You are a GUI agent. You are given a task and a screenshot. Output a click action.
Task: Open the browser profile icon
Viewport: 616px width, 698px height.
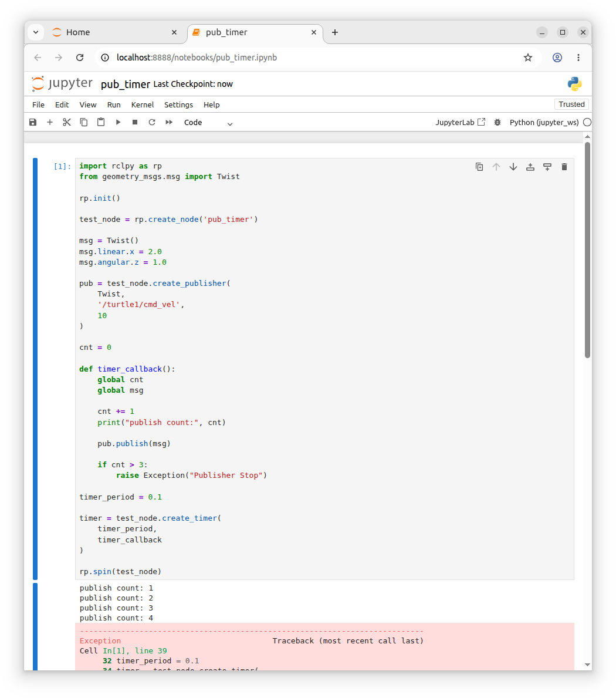(557, 58)
